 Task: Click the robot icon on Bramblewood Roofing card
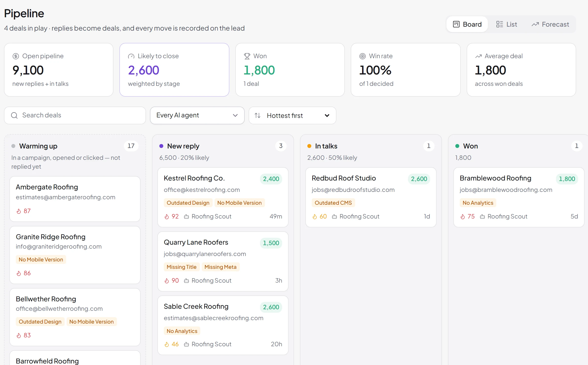click(x=482, y=217)
